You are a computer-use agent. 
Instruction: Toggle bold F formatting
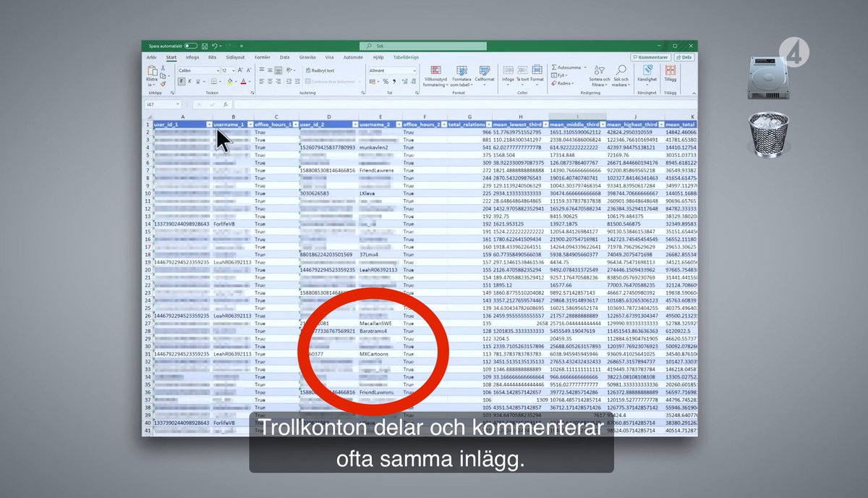(x=181, y=82)
